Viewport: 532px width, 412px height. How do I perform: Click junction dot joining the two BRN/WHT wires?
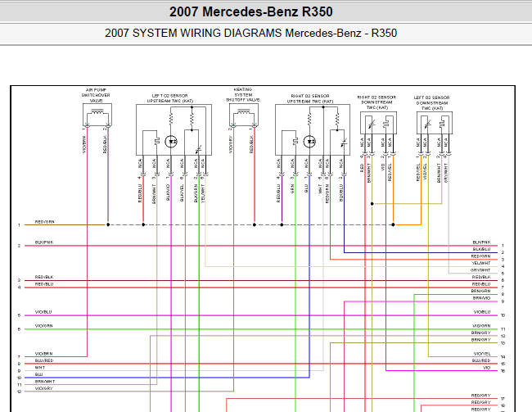click(372, 204)
